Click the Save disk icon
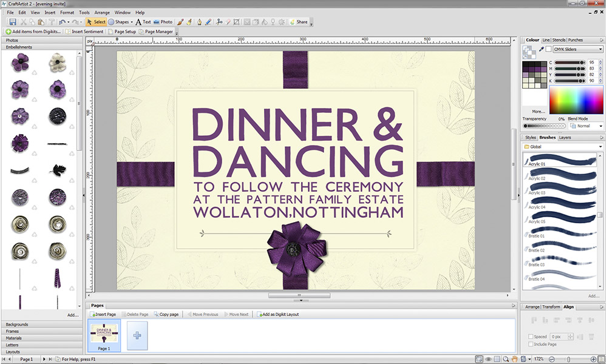Screen dimensions: 607x364 click(x=12, y=22)
